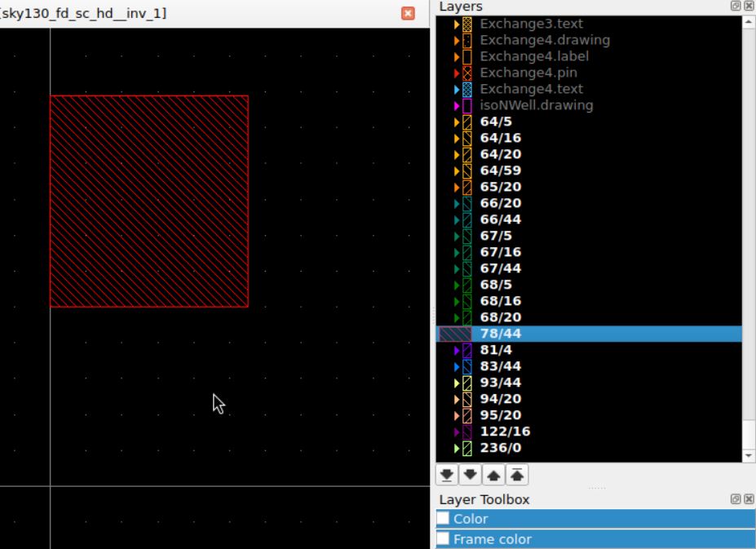Undock the Layer Toolbox panel

736,499
